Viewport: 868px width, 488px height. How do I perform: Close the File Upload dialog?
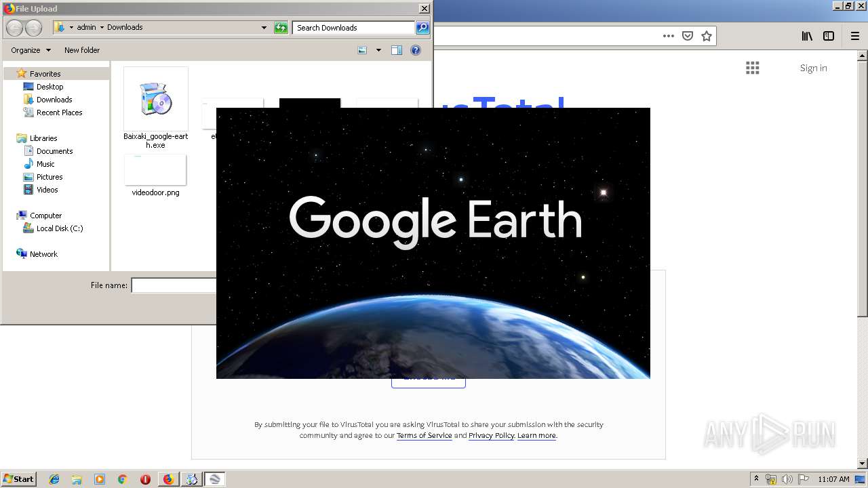tap(424, 9)
